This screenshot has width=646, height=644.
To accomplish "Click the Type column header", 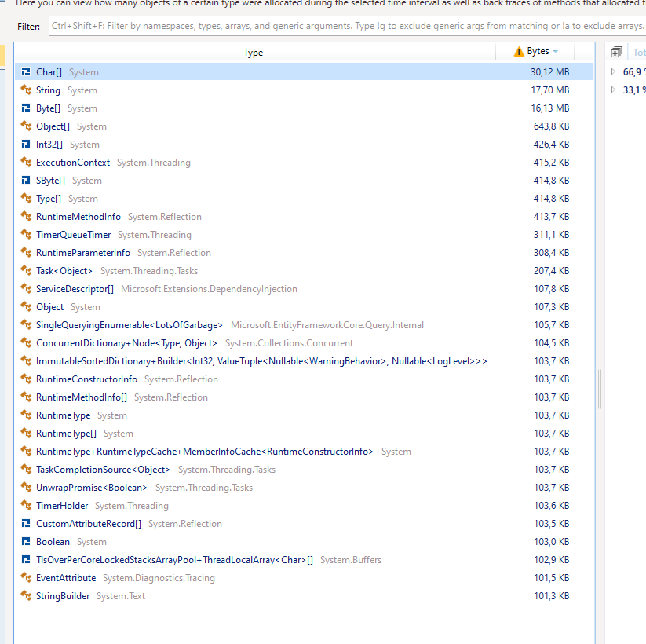I will point(253,52).
